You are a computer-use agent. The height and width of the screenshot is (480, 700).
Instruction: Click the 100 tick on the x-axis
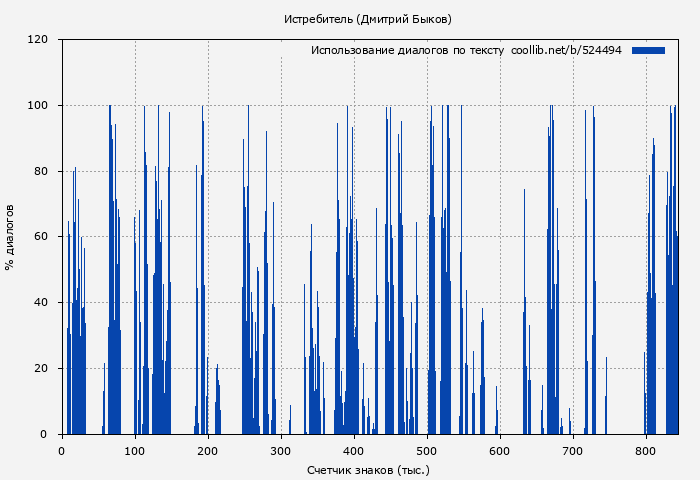point(135,450)
